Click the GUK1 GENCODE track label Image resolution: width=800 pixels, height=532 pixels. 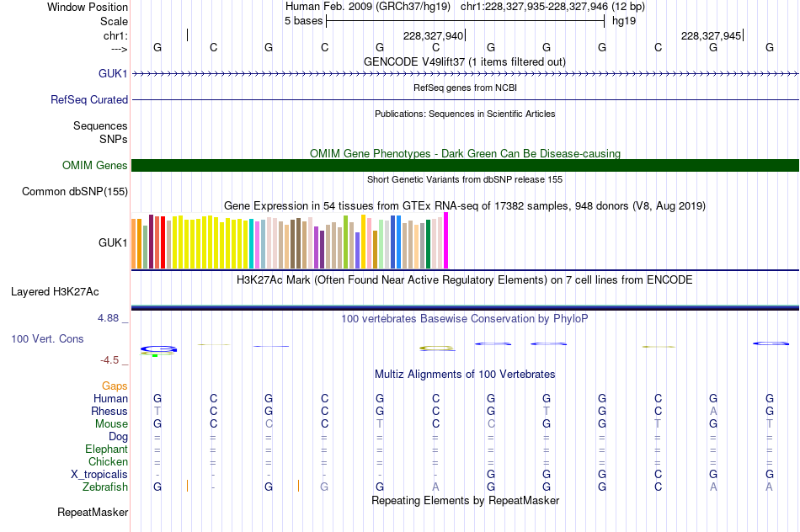(x=113, y=73)
